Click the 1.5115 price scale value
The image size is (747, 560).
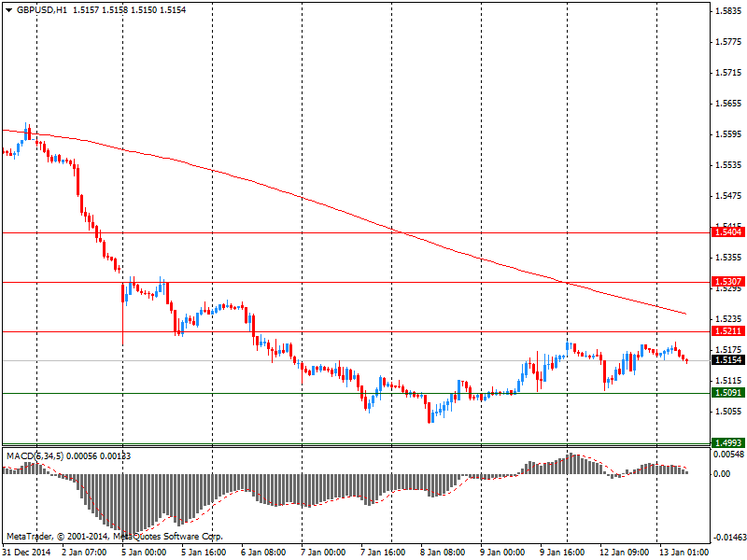(x=729, y=381)
